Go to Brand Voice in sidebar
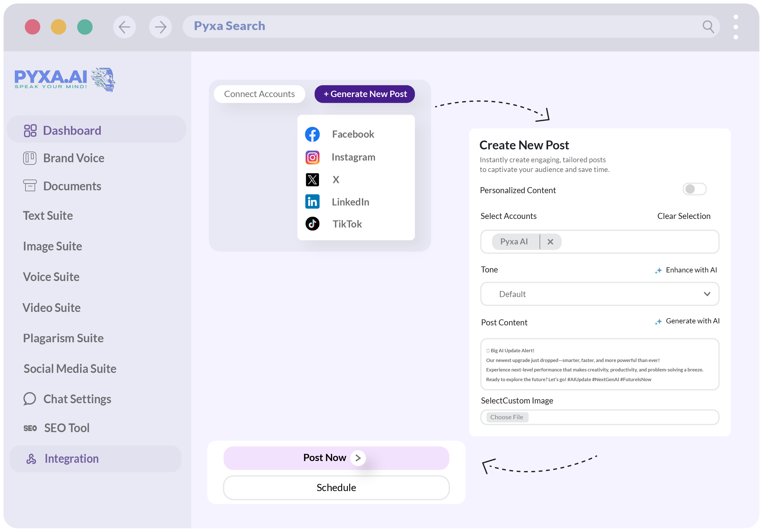This screenshot has width=763, height=532. [74, 158]
